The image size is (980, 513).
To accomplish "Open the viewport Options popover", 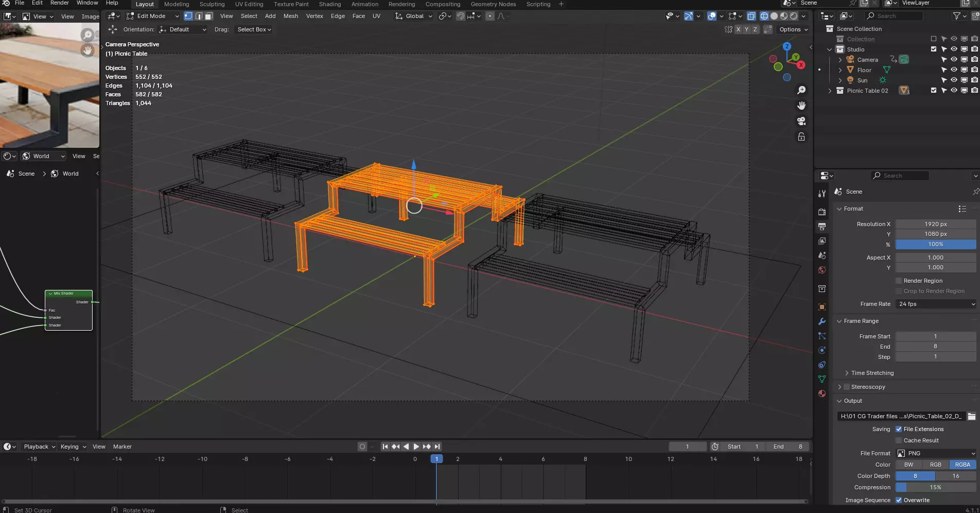I will coord(794,29).
